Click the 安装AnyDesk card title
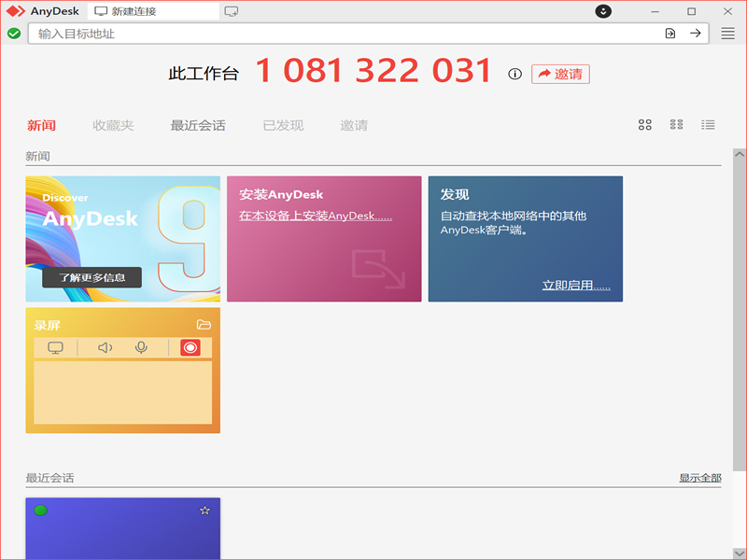This screenshot has height=560, width=747. 281,194
